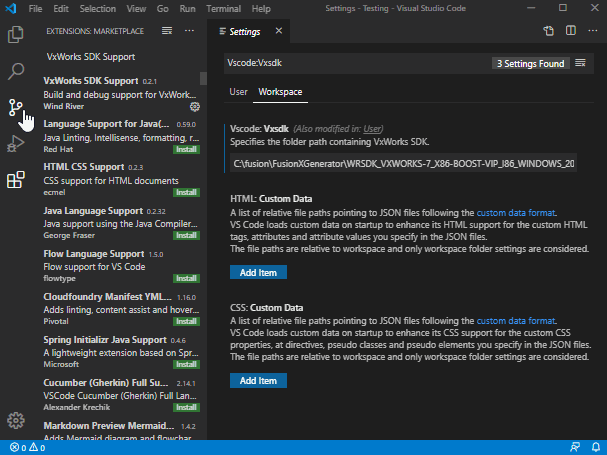Split the editor to the right
The width and height of the screenshot is (607, 455).
pos(571,31)
